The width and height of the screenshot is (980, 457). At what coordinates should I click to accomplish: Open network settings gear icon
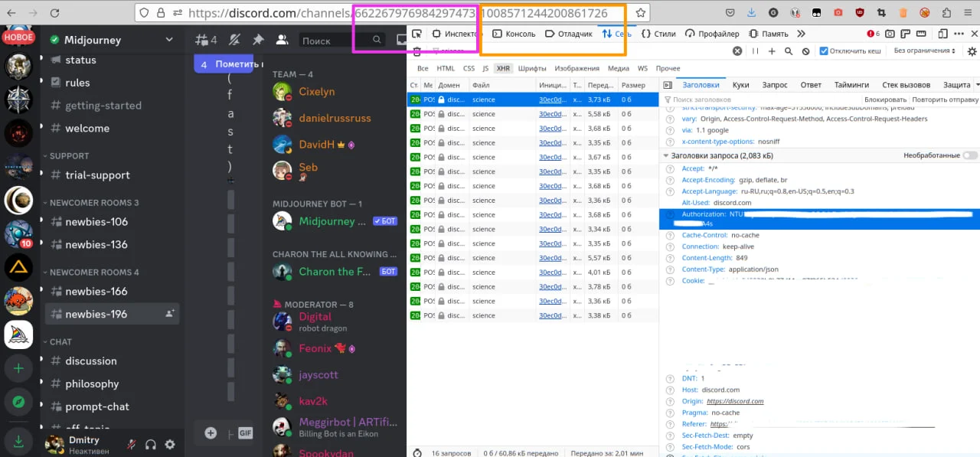coord(972,51)
